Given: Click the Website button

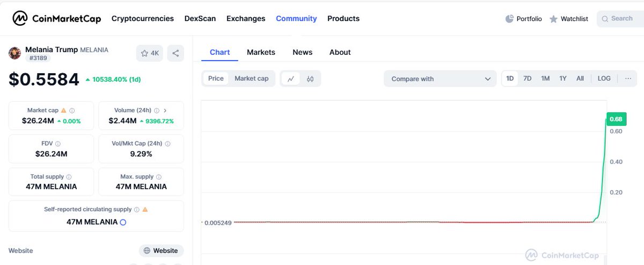Looking at the screenshot, I should (162, 250).
